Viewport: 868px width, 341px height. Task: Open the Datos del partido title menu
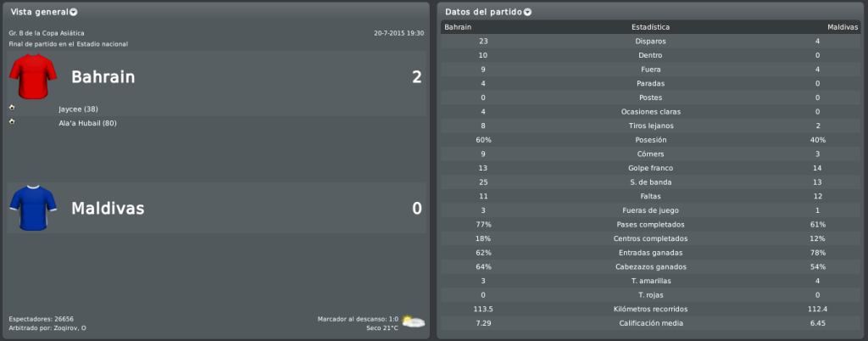(x=484, y=12)
